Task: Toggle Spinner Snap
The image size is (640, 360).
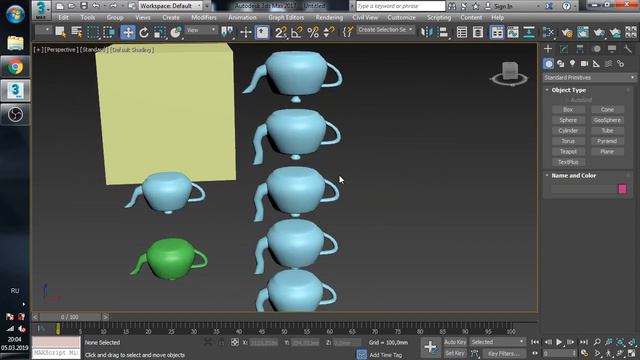Action: [329, 32]
